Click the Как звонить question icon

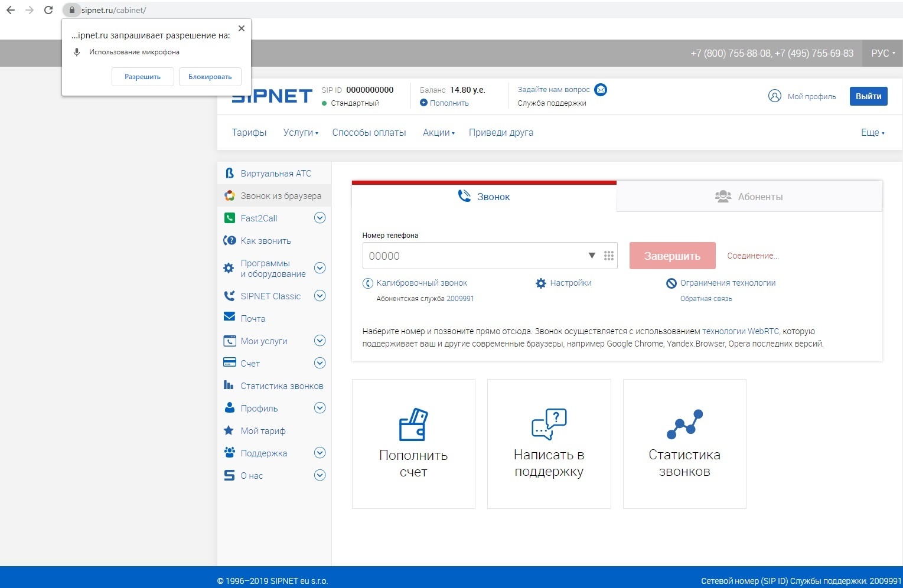[229, 240]
